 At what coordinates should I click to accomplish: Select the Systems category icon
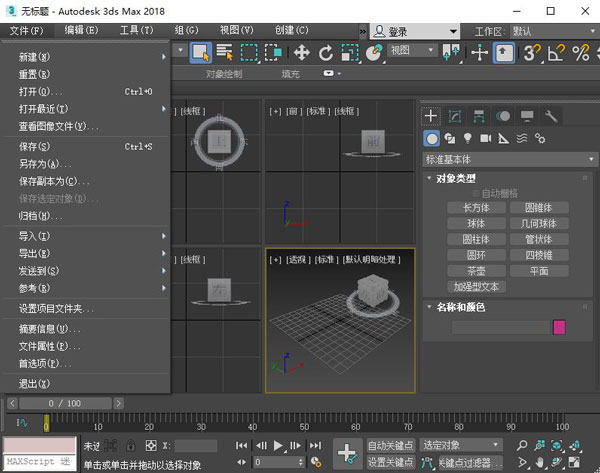pyautogui.click(x=540, y=139)
